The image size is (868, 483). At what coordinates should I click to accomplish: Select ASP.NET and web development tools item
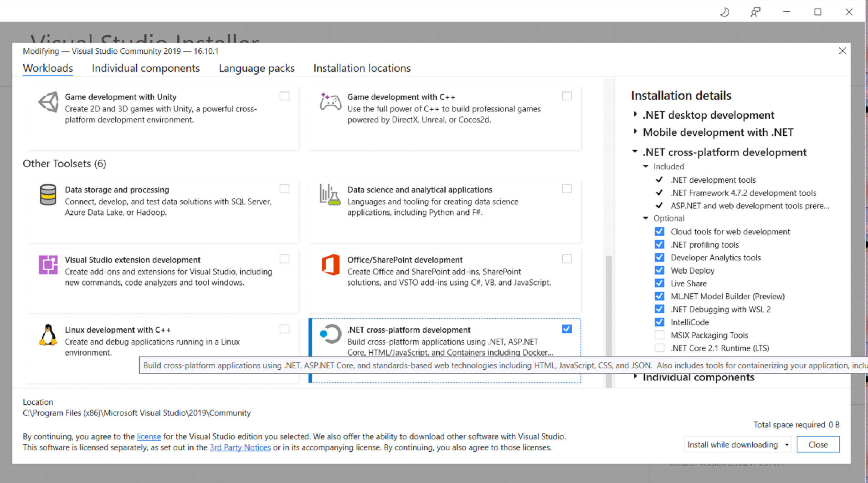coord(750,206)
